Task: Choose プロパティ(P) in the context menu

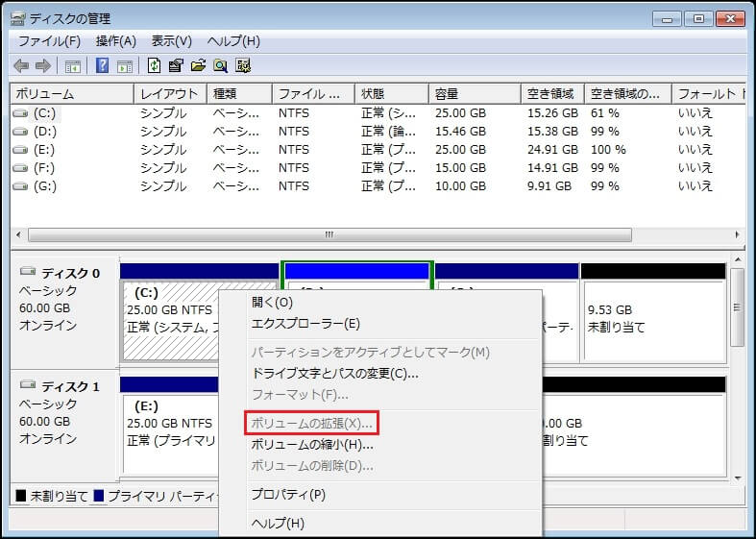Action: coord(288,494)
